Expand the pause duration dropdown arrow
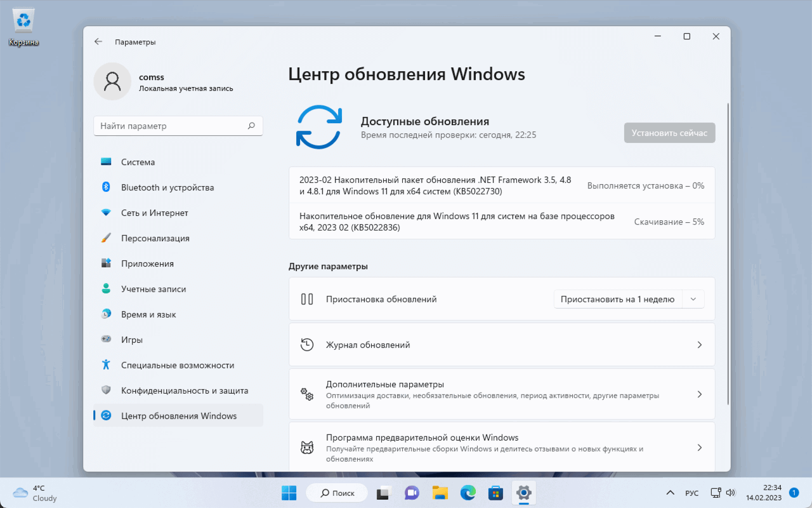The width and height of the screenshot is (812, 508). click(693, 299)
